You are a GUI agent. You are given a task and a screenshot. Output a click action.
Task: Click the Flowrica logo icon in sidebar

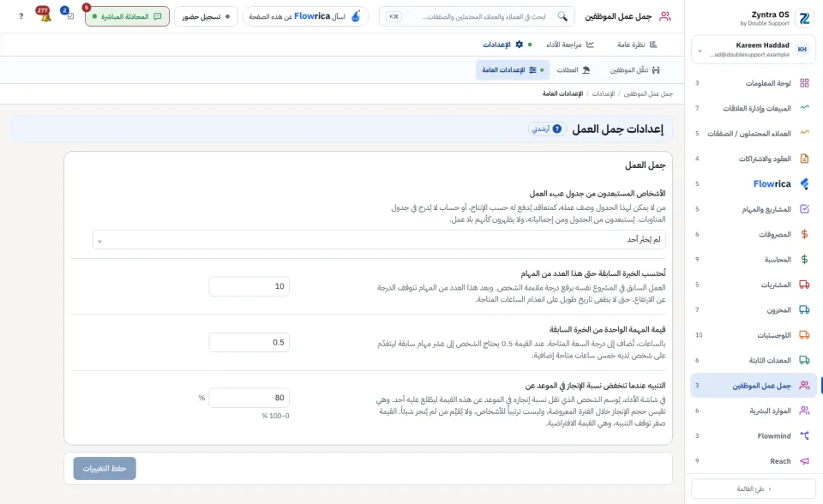point(804,183)
